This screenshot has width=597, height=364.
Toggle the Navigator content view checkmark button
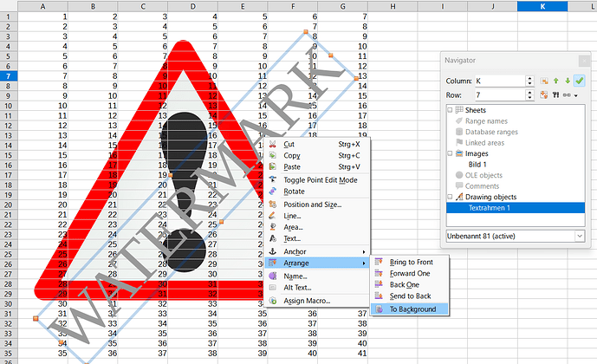(x=580, y=81)
